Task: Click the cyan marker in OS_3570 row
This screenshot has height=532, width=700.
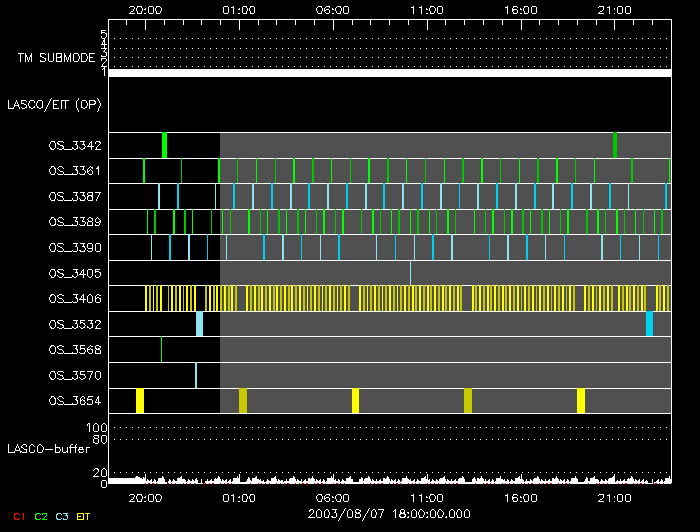Action: [196, 375]
